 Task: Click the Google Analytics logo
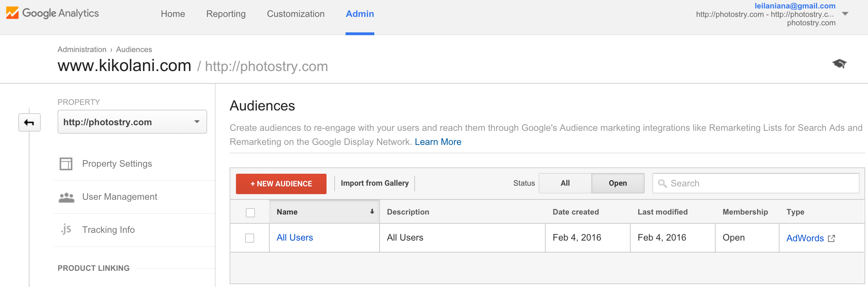tap(52, 13)
